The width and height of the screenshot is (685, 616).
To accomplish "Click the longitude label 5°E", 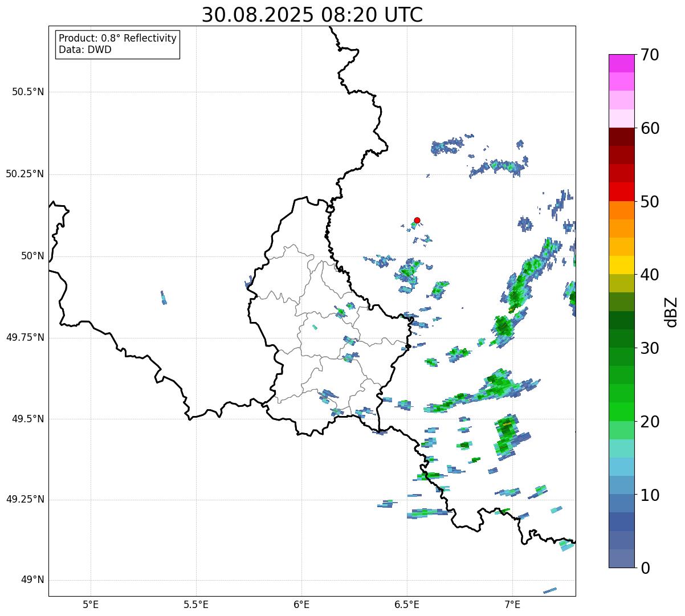I will tap(91, 604).
